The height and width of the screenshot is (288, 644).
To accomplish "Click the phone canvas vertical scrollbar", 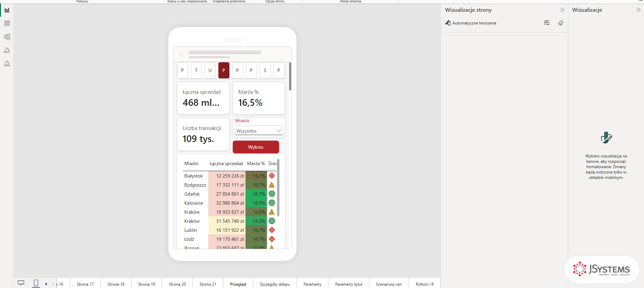I will (290, 76).
